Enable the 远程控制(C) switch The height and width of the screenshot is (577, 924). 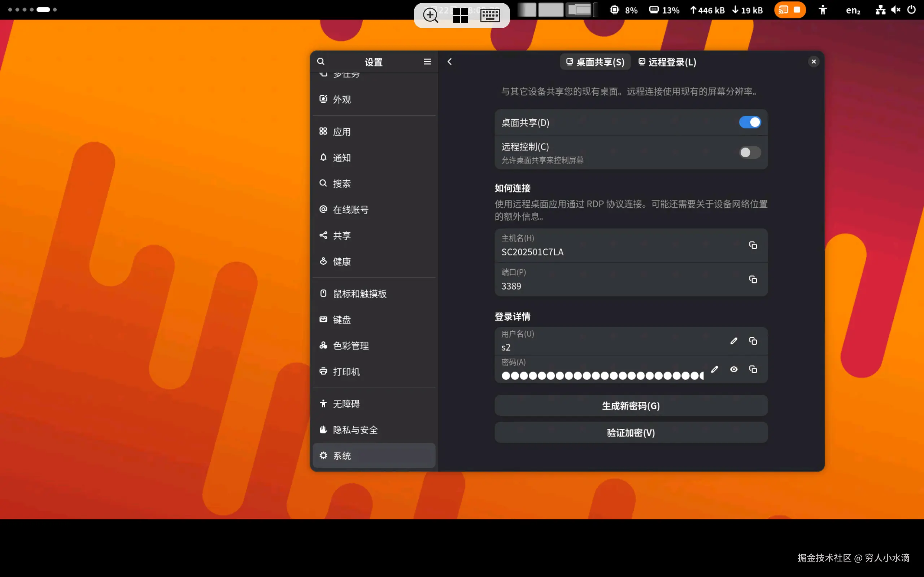[750, 153]
